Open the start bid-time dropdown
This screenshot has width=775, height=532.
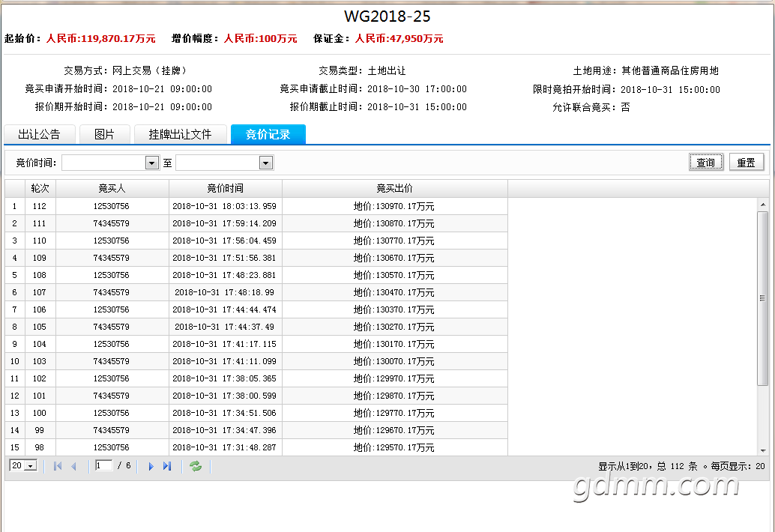(151, 163)
